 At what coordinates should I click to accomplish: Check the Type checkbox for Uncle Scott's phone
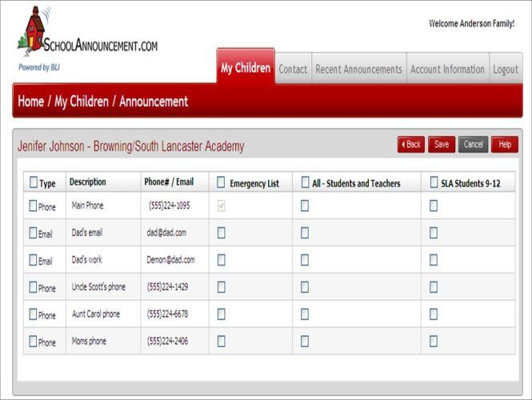[x=33, y=287]
